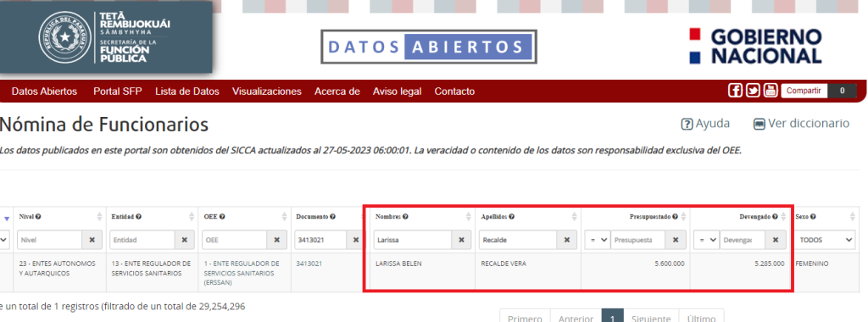Click the Entidad filter input field
This screenshot has width=868, height=322.
pyautogui.click(x=142, y=240)
